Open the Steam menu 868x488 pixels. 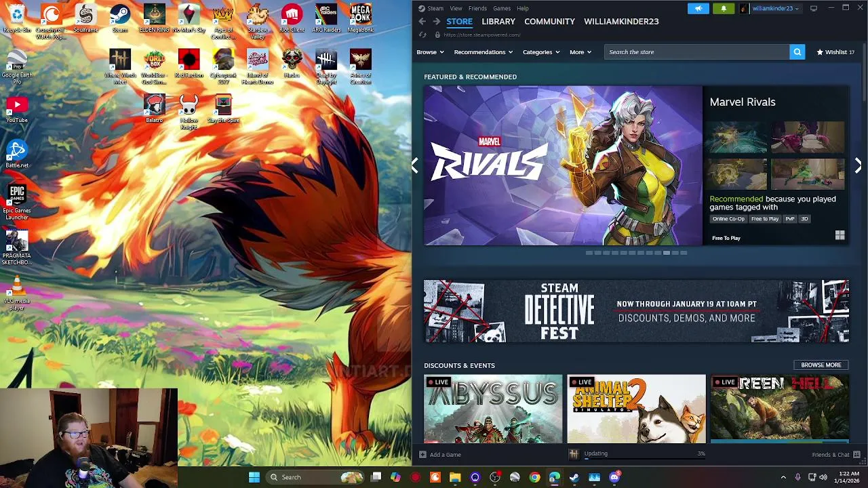click(431, 8)
